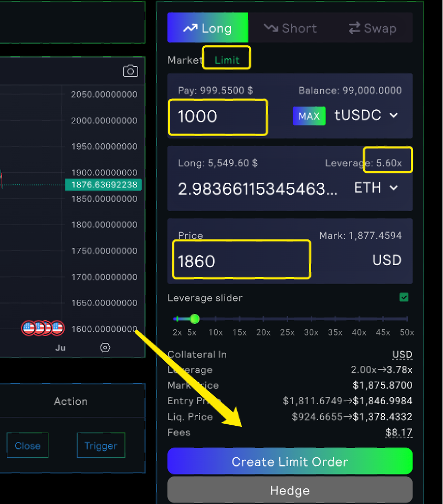
Task: Click the Collateral In USD selector
Action: coord(402,355)
